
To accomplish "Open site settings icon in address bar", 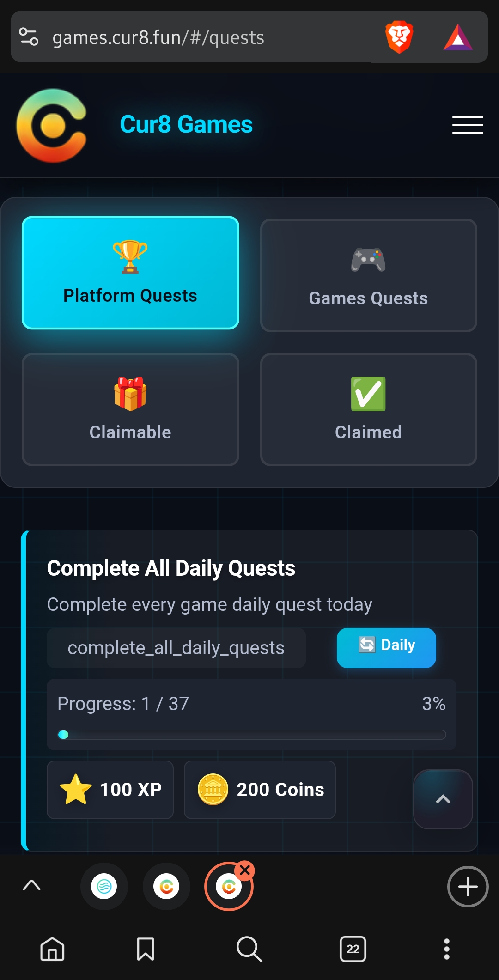I will coord(29,37).
